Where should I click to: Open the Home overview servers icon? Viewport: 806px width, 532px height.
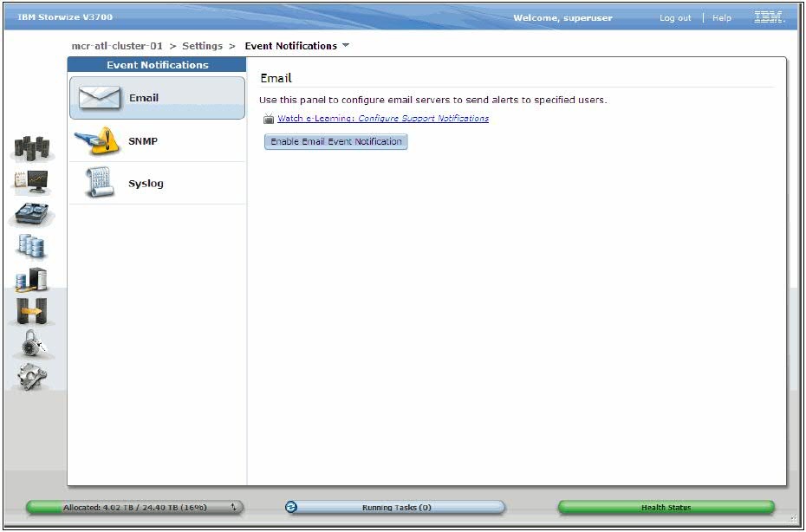point(32,148)
